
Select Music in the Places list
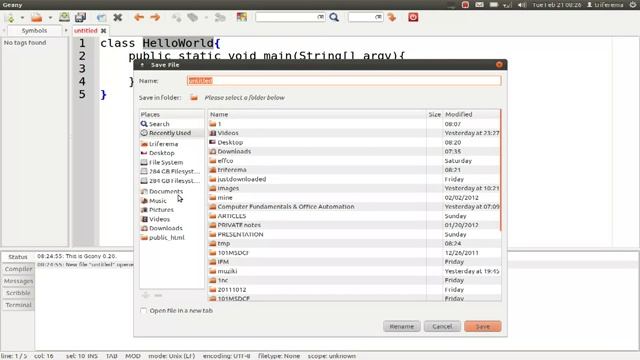pos(171,200)
